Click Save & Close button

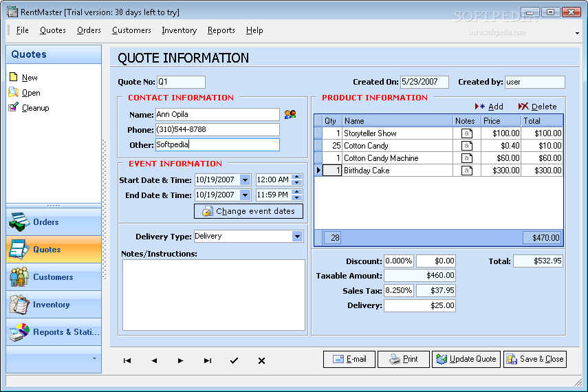click(535, 360)
